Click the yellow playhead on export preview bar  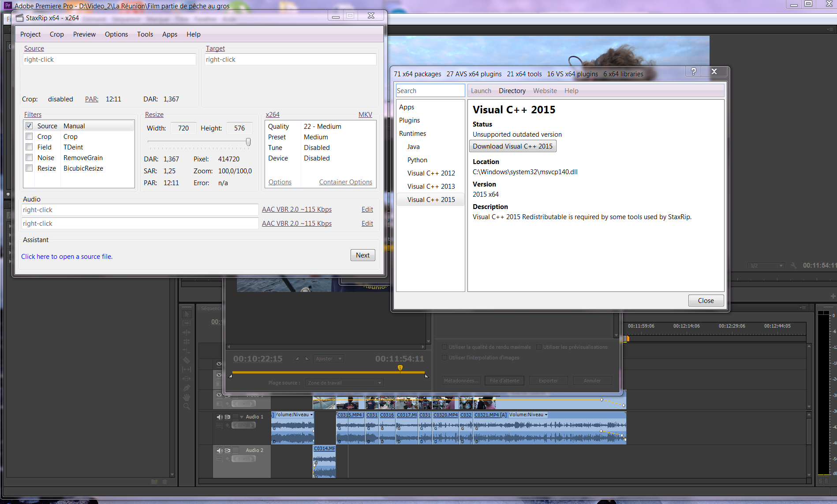pos(400,368)
